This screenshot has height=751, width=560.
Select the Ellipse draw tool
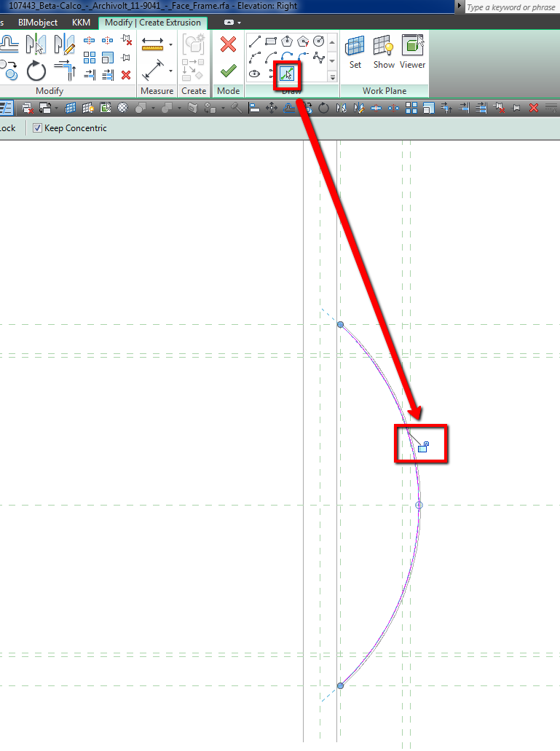pyautogui.click(x=255, y=74)
